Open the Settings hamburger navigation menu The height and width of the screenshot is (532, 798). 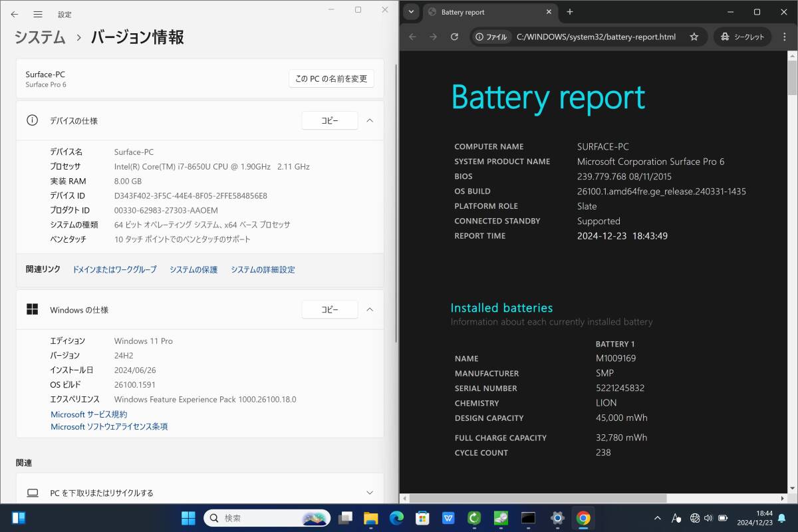pos(38,14)
